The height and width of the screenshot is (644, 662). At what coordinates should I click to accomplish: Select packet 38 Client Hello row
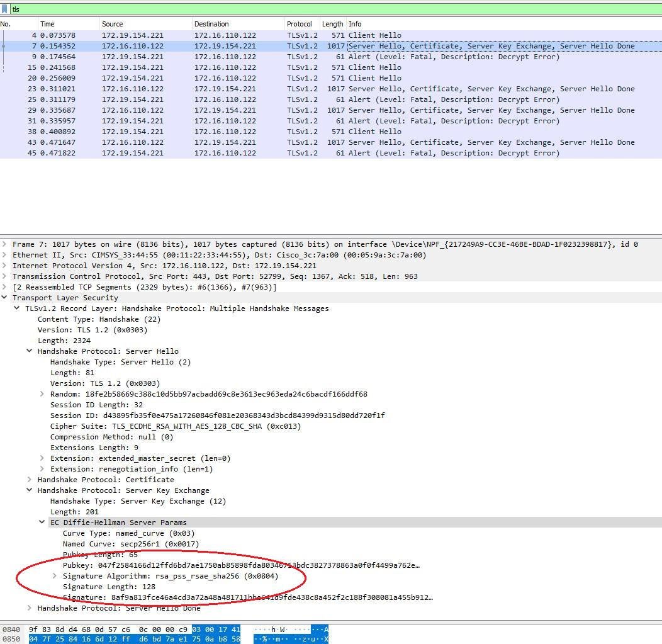331,132
